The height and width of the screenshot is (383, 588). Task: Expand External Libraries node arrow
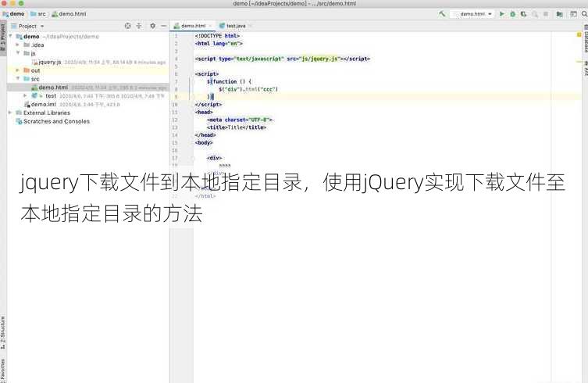pos(10,113)
